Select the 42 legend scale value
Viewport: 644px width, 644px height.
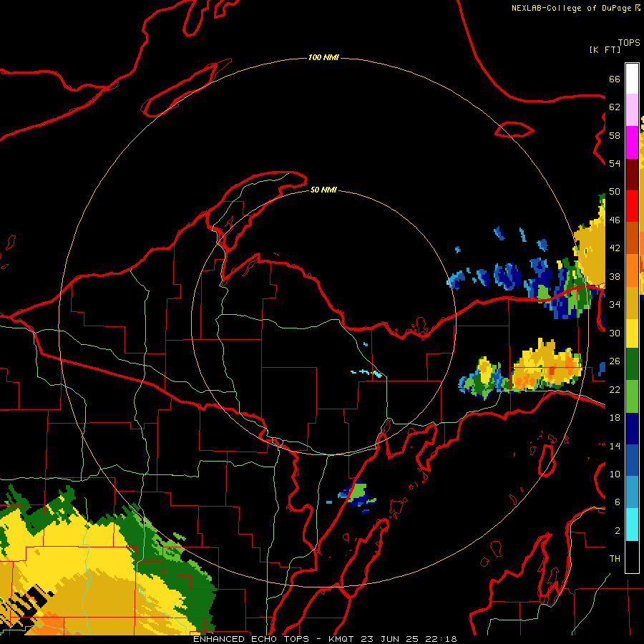tap(615, 248)
